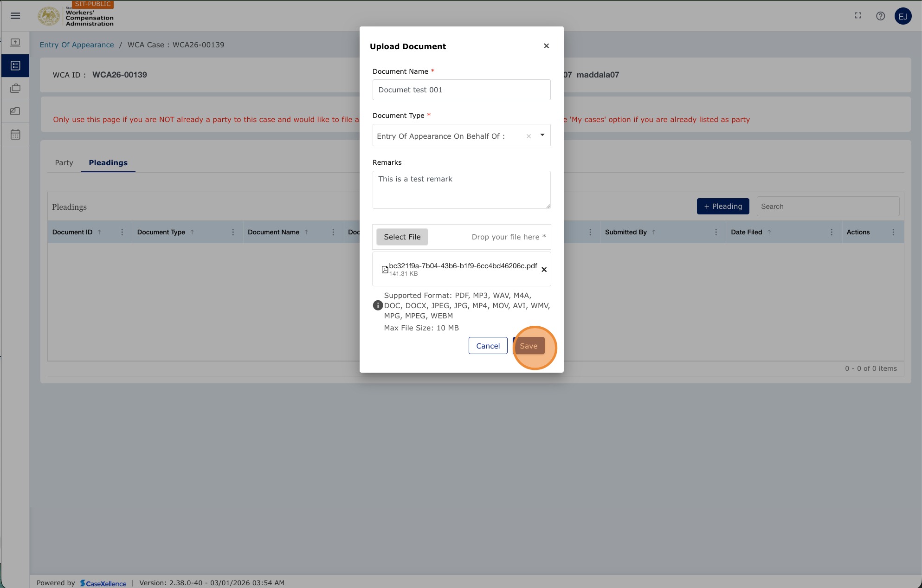
Task: Click the WCA26-00139 ID value
Action: (120, 75)
